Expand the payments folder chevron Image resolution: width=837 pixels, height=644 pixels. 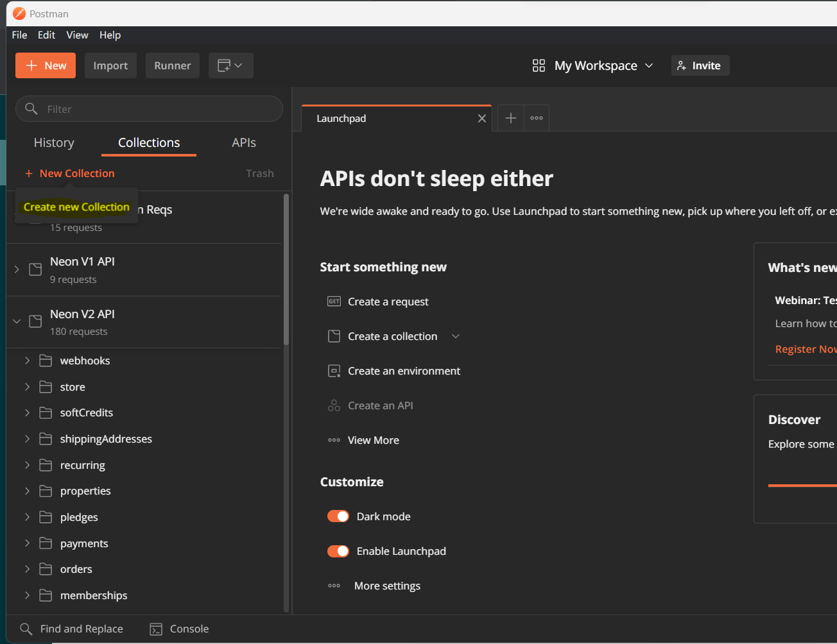[27, 543]
